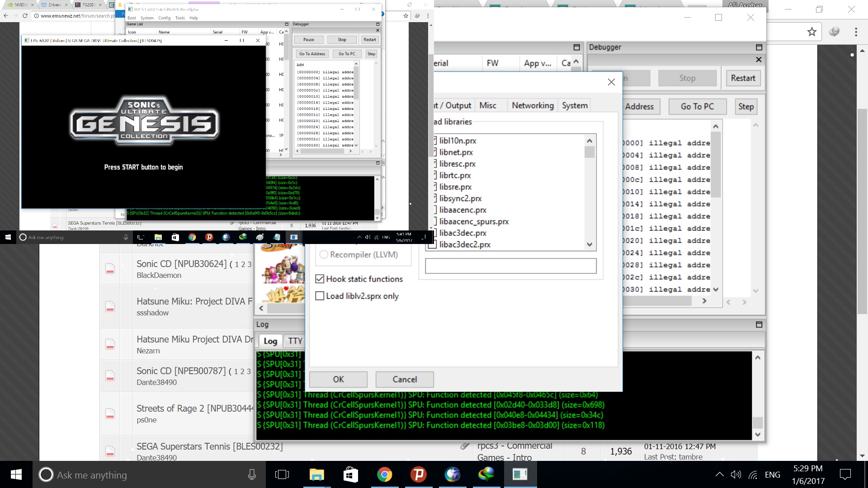
Task: Select the Log tab in Log panel
Action: pyautogui.click(x=270, y=341)
